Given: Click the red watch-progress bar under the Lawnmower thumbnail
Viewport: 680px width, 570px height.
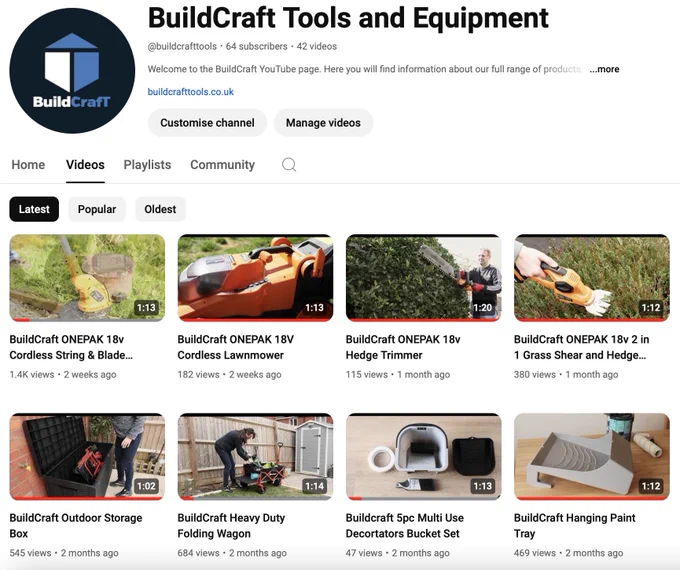Looking at the screenshot, I should (x=255, y=320).
